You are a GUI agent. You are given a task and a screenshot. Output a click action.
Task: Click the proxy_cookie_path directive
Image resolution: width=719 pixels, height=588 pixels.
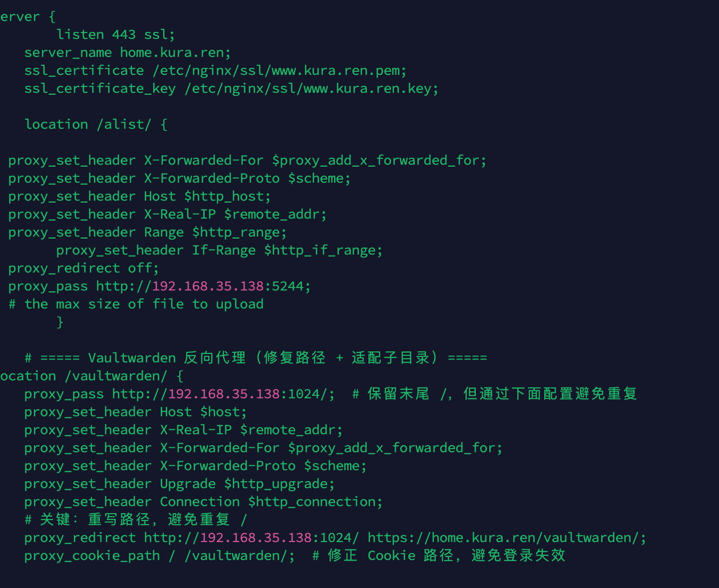point(92,556)
